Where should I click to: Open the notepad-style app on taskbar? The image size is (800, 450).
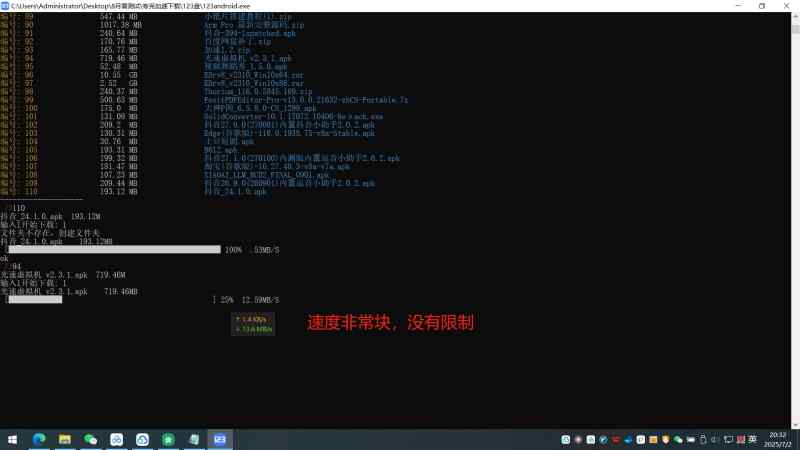(x=194, y=439)
